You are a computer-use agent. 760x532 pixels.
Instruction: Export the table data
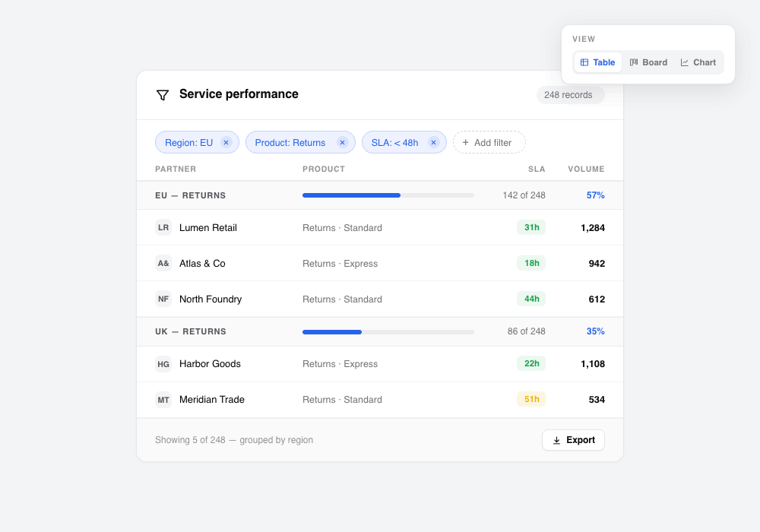[573, 440]
